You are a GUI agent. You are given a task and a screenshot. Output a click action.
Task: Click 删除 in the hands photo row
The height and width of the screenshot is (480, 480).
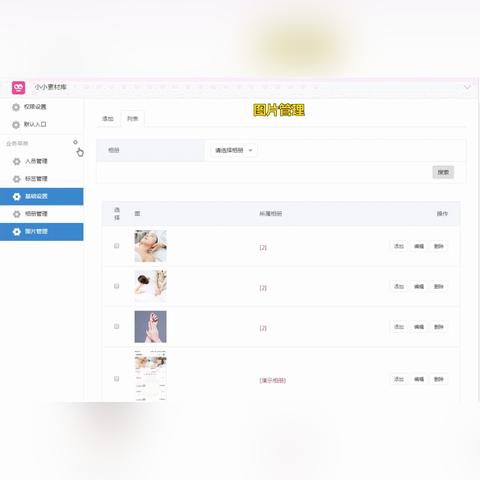[x=439, y=327]
